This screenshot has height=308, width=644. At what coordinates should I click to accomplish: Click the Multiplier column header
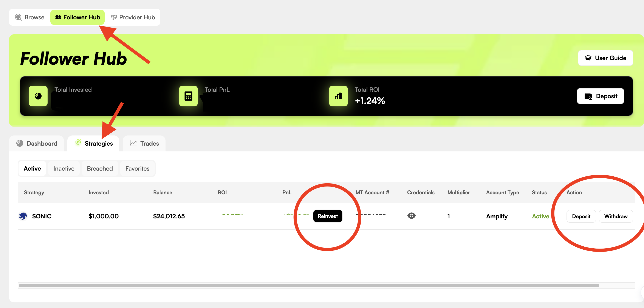[x=458, y=192]
